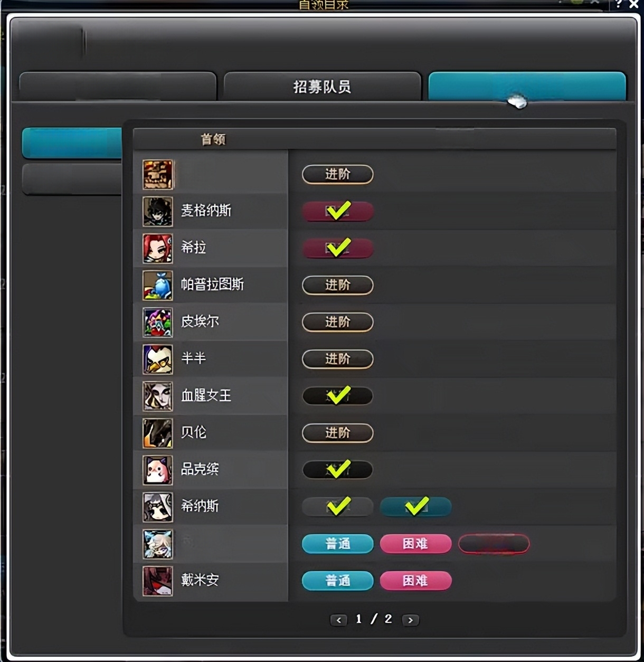Click the Von Bon (半半) chicken boss icon

pyautogui.click(x=158, y=359)
